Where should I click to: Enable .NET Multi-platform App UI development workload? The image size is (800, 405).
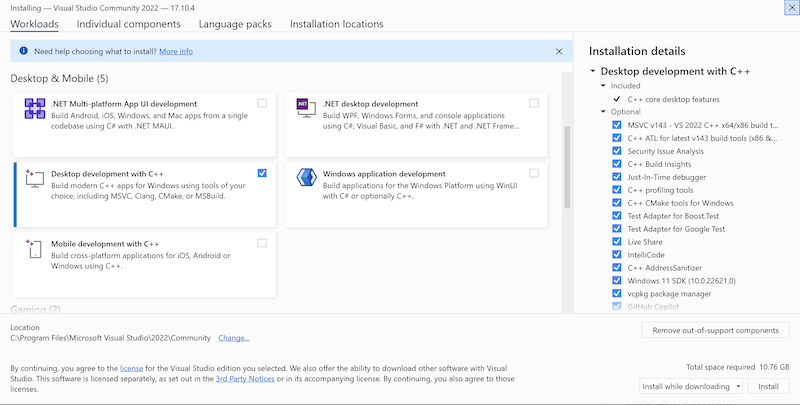262,103
